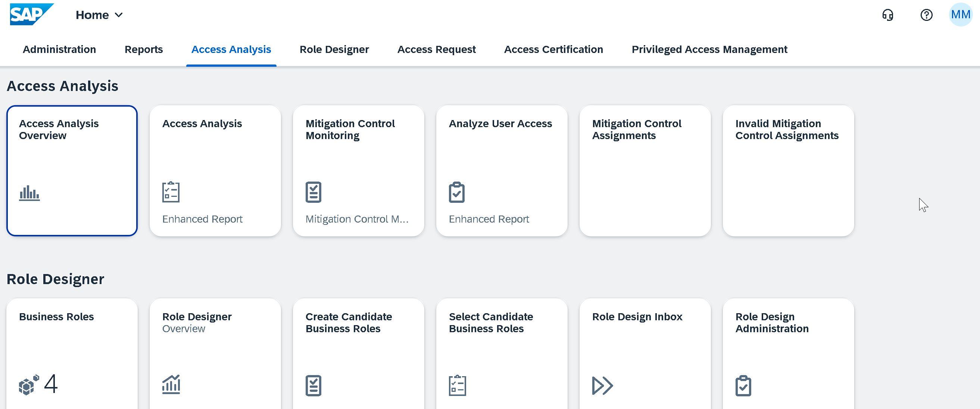
Task: Open the Invalid Mitigation Control Assignments tile
Action: (x=788, y=171)
